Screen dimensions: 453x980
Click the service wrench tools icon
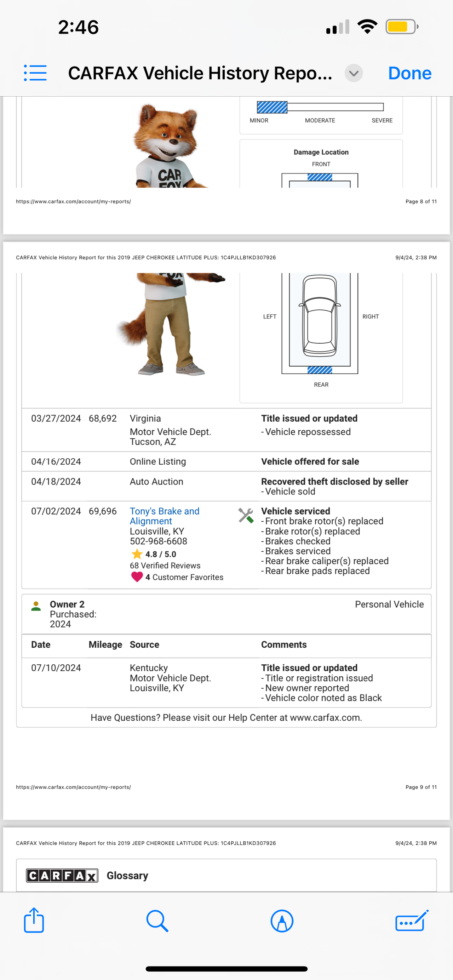246,516
